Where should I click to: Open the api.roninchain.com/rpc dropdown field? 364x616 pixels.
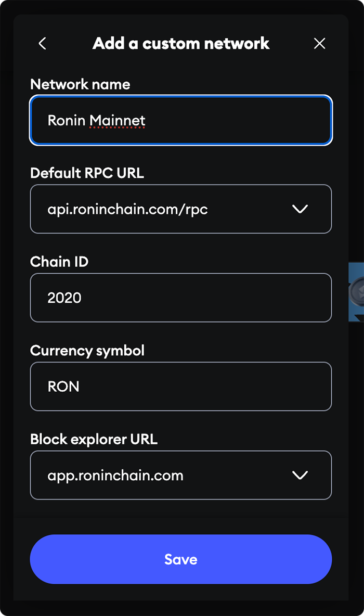(x=181, y=209)
